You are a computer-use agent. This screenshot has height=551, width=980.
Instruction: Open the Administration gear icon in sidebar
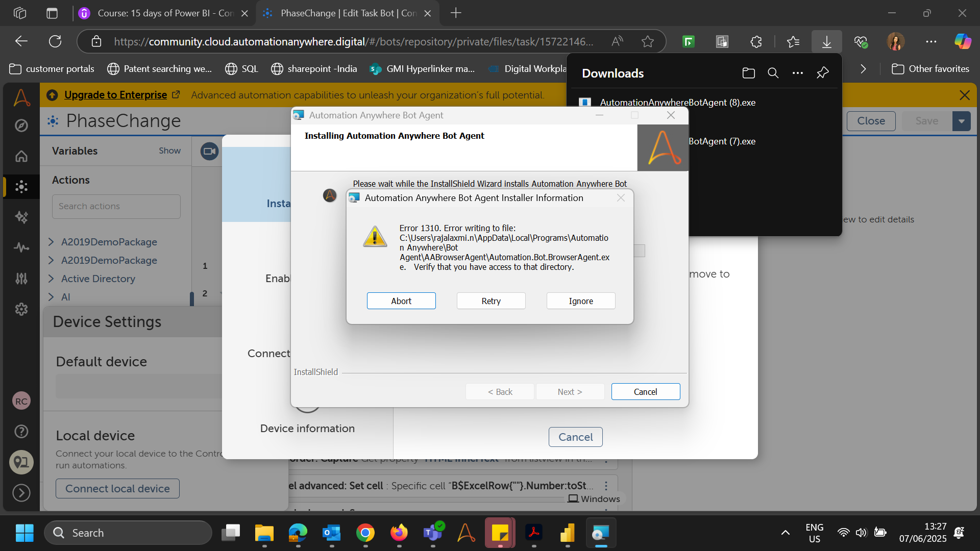point(21,309)
